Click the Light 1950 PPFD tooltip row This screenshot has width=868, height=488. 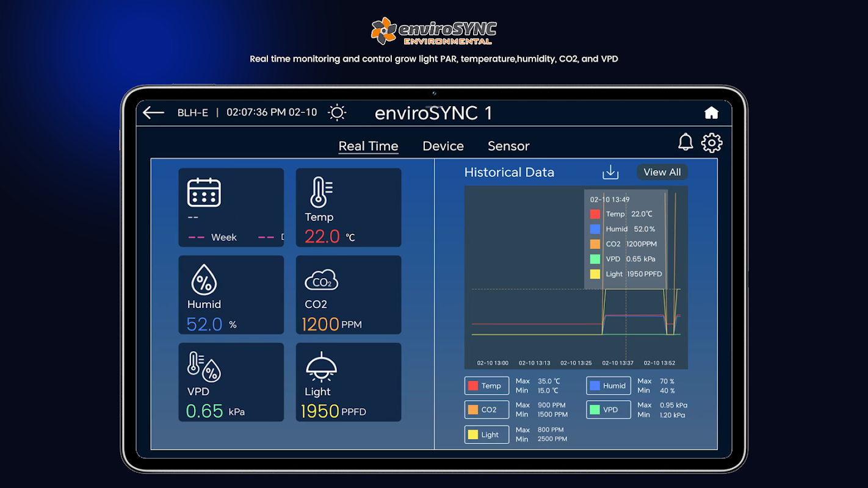626,274
